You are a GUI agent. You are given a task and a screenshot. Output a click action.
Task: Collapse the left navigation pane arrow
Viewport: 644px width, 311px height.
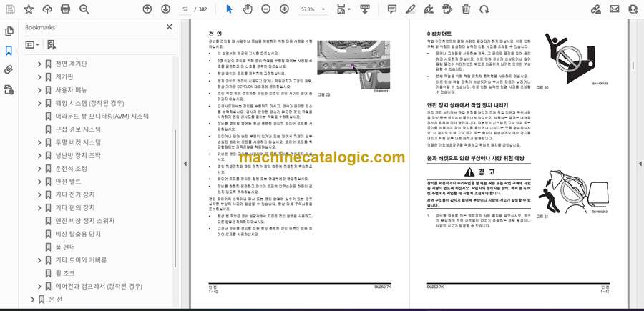(185, 164)
